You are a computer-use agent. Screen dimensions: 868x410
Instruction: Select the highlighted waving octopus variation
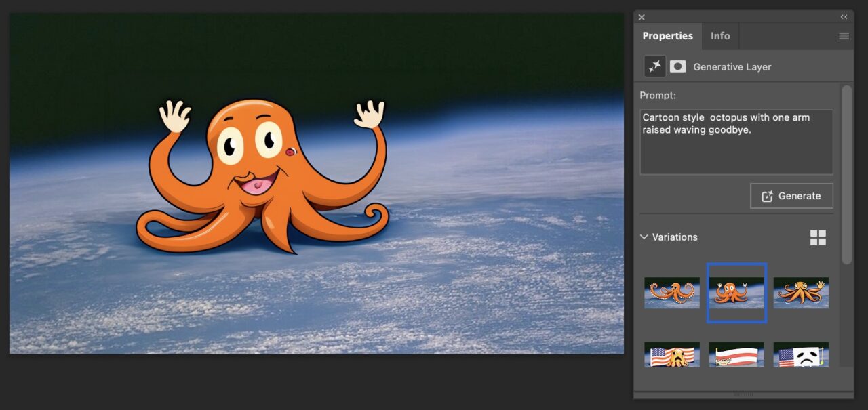(736, 293)
